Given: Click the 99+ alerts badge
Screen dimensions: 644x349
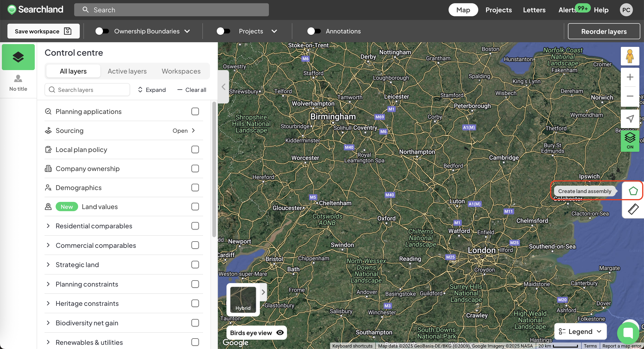Looking at the screenshot, I should point(583,8).
